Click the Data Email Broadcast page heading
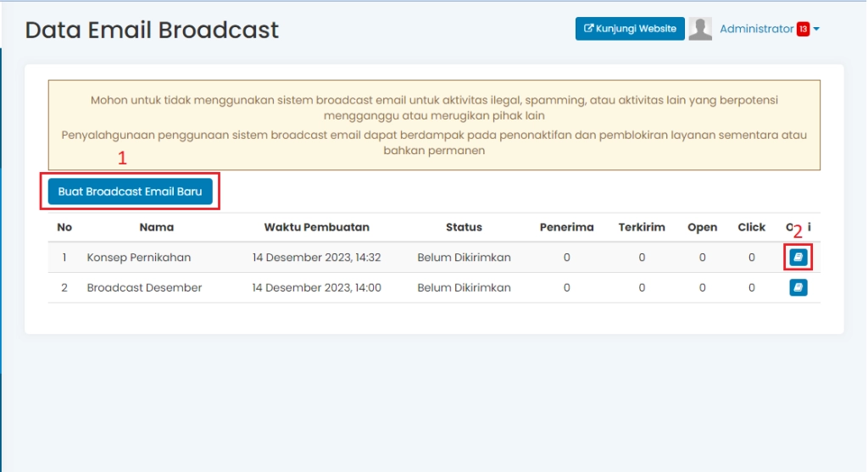 point(152,30)
